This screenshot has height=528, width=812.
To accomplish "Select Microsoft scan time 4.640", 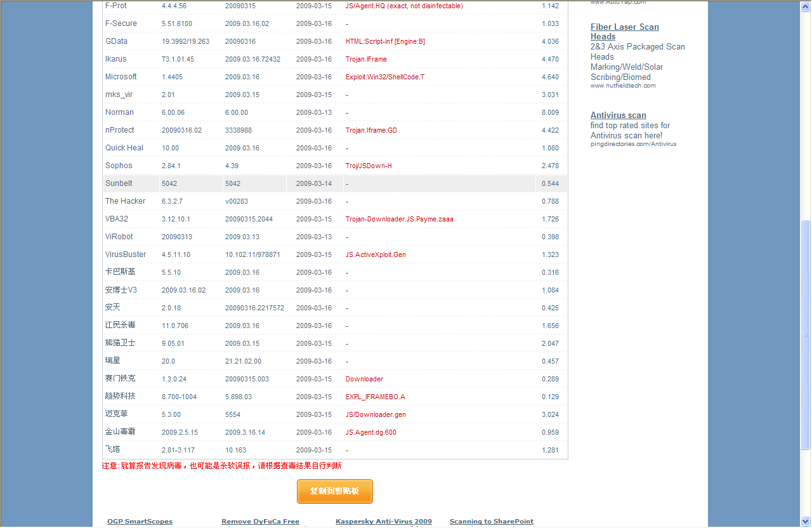I will (x=551, y=77).
